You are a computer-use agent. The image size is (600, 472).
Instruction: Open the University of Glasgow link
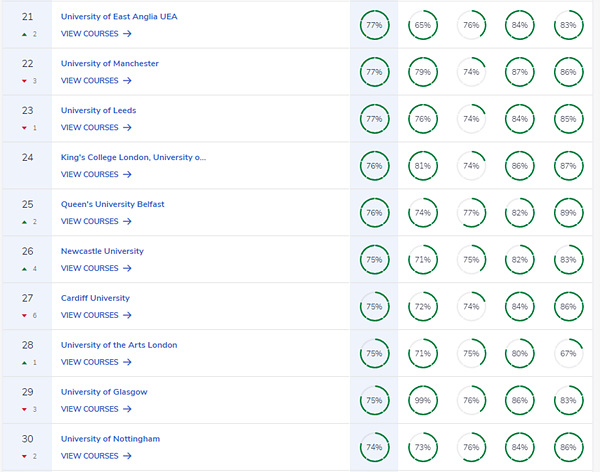pyautogui.click(x=104, y=392)
